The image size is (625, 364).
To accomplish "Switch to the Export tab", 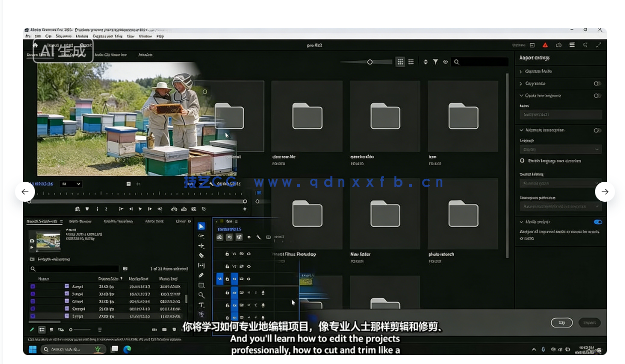I will (86, 45).
